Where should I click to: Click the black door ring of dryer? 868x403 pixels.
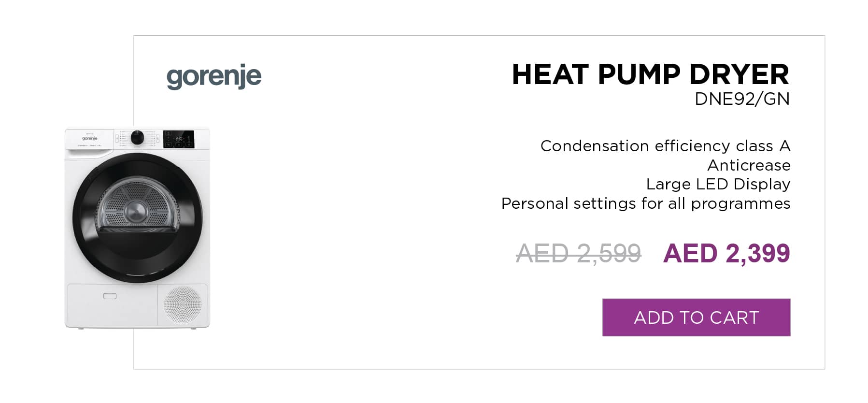138,218
